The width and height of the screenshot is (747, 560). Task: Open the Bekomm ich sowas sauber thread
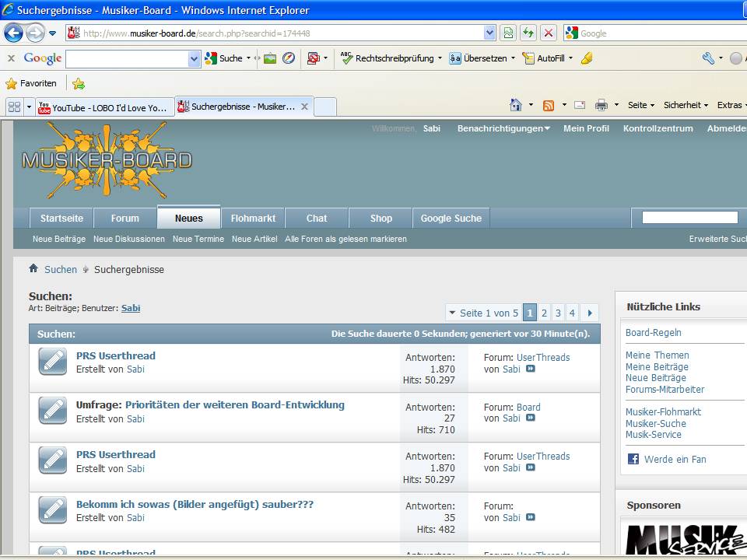pos(195,504)
